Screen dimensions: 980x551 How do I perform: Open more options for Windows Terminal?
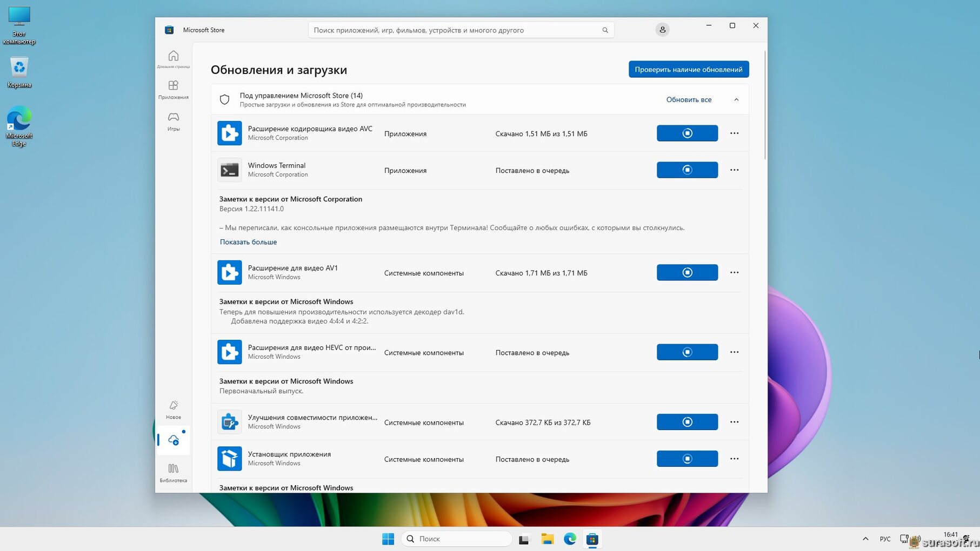[x=734, y=170]
